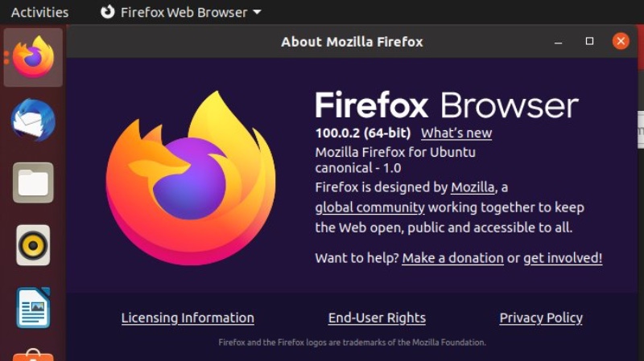Close the About Mozilla Firefox dialog
Viewport: 644px width, 361px height.
620,41
